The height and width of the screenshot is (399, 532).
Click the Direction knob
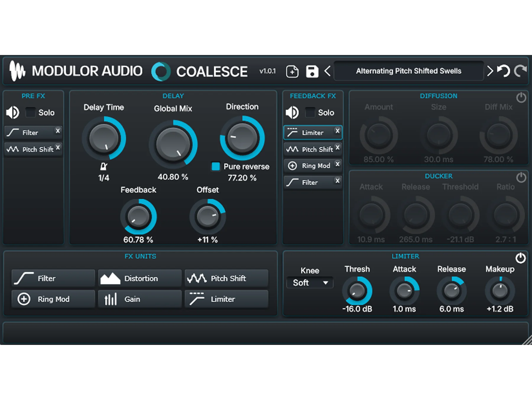[242, 138]
